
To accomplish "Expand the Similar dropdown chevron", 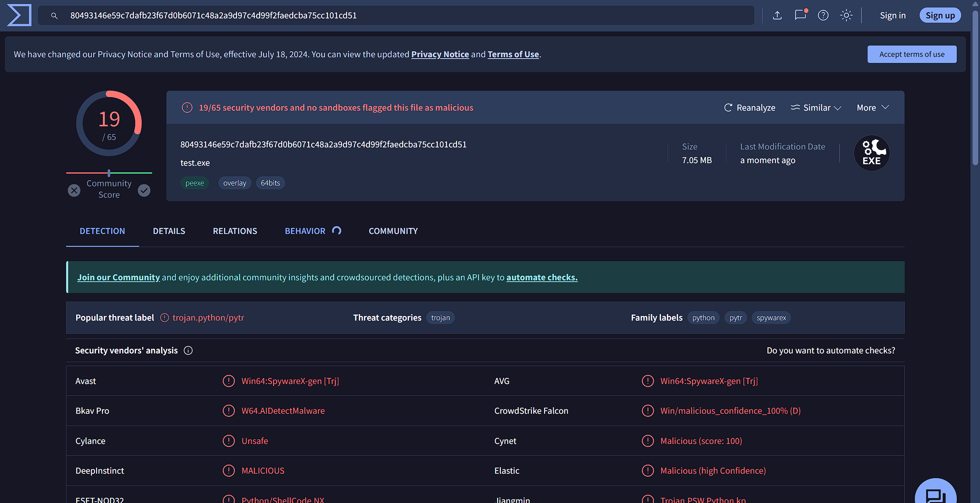I will [837, 108].
